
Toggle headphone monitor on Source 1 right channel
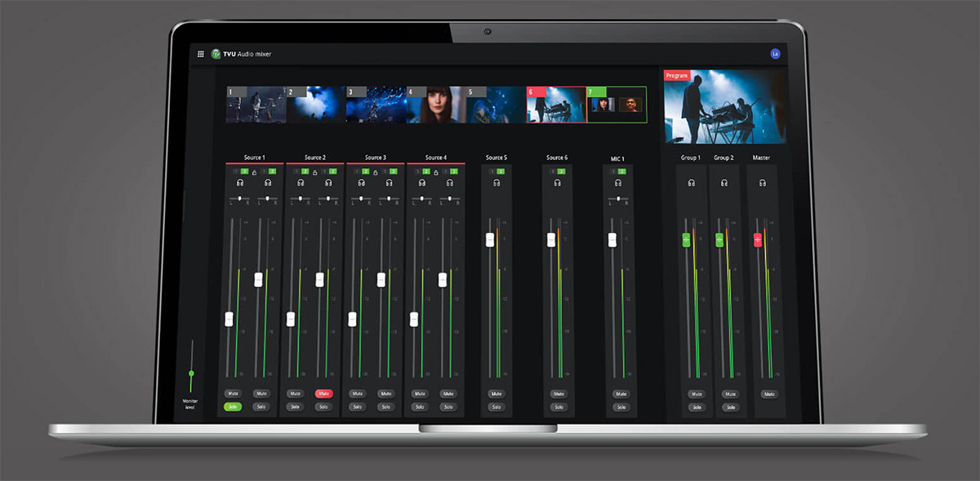pyautogui.click(x=267, y=183)
